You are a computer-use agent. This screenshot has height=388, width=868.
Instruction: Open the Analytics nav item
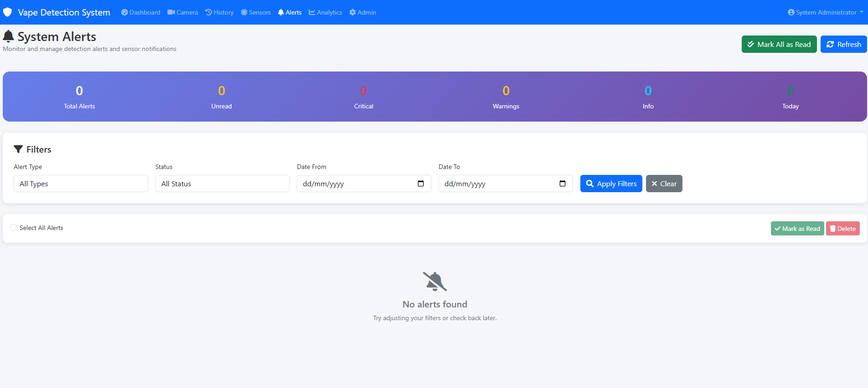tap(325, 12)
